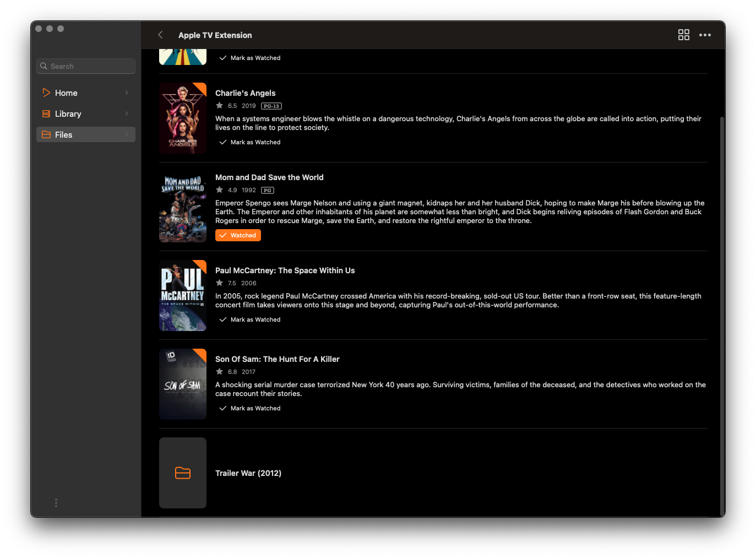Click the Apple TV Extension header title
This screenshot has width=756, height=558.
click(x=215, y=35)
